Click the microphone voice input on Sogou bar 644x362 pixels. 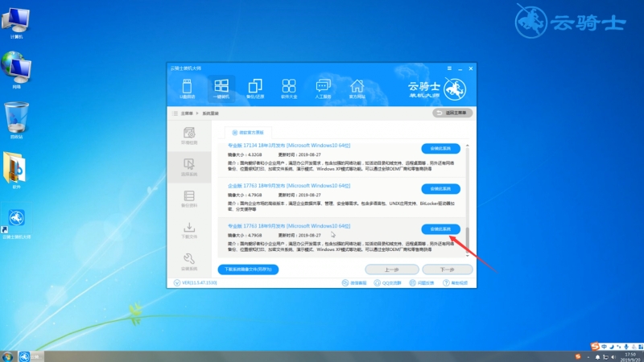626,347
